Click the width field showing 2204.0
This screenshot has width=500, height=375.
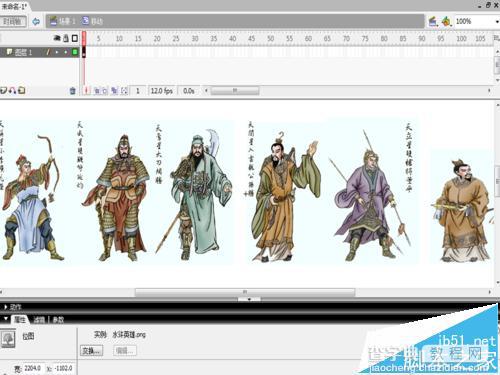pos(33,368)
